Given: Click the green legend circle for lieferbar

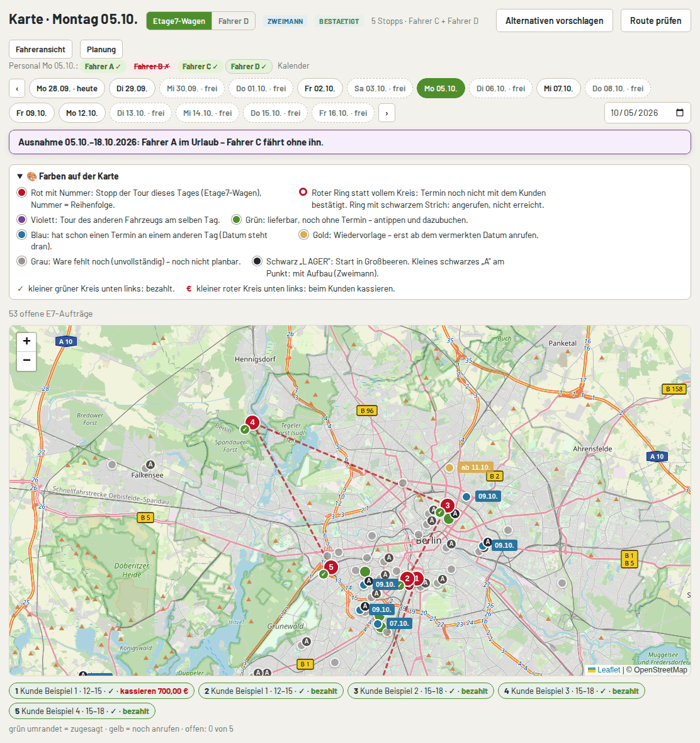Looking at the screenshot, I should pyautogui.click(x=236, y=220).
